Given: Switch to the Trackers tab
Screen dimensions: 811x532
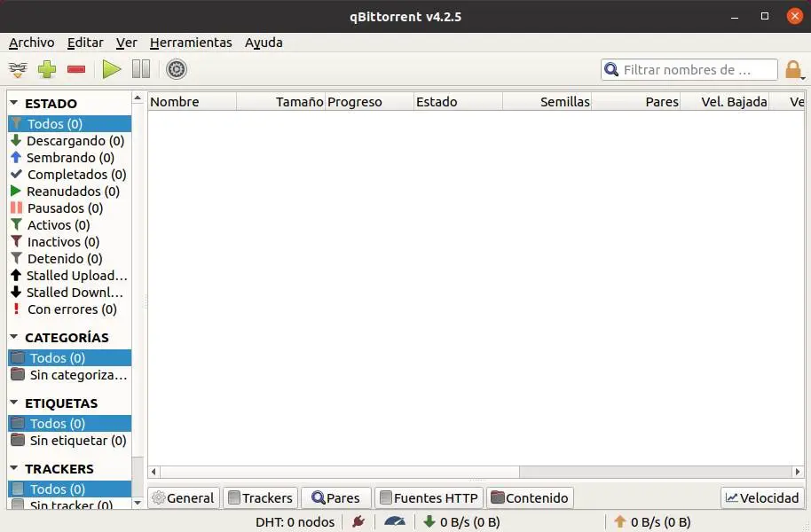Looking at the screenshot, I should pos(261,498).
